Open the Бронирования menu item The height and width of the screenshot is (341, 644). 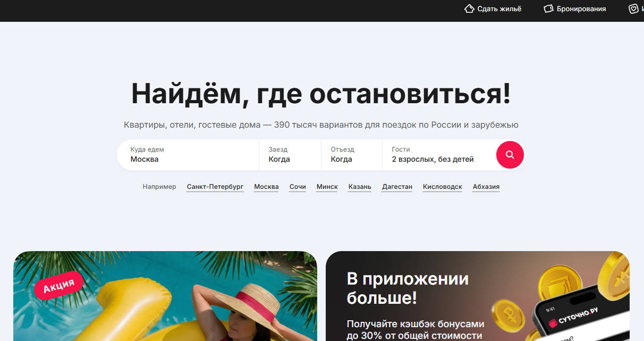coord(575,9)
